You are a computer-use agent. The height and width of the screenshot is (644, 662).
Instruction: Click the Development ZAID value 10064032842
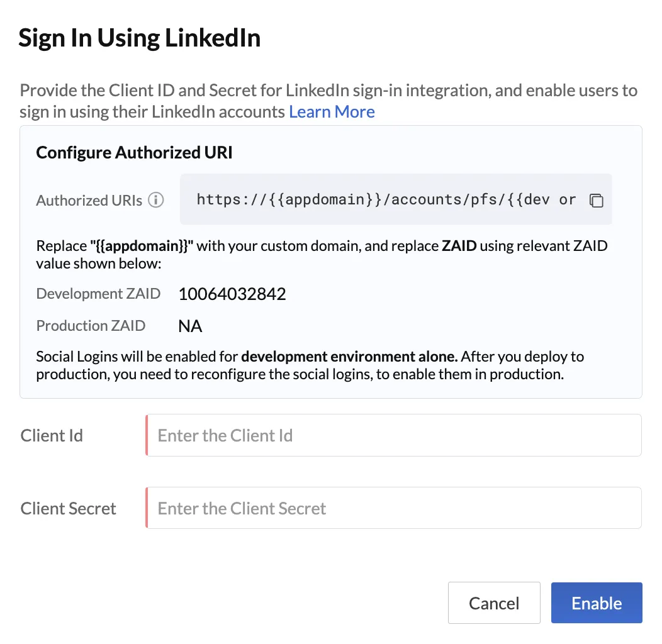pyautogui.click(x=232, y=294)
